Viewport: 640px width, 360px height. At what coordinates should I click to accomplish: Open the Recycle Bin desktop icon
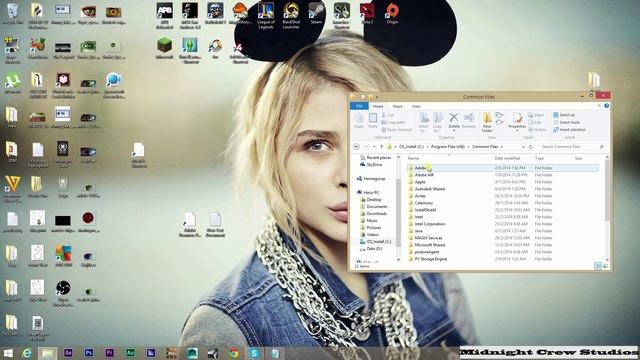pyautogui.click(x=13, y=13)
